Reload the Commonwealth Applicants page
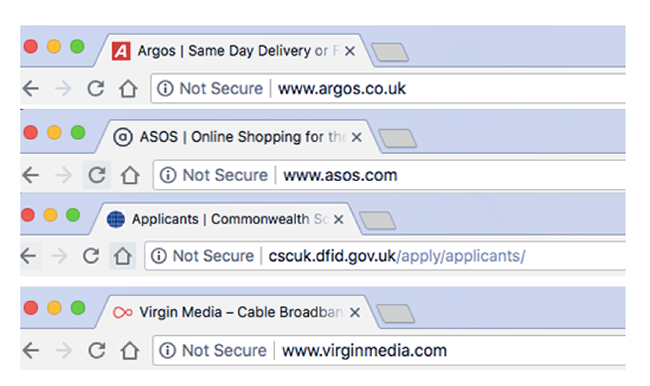650x386 pixels. pos(91,256)
